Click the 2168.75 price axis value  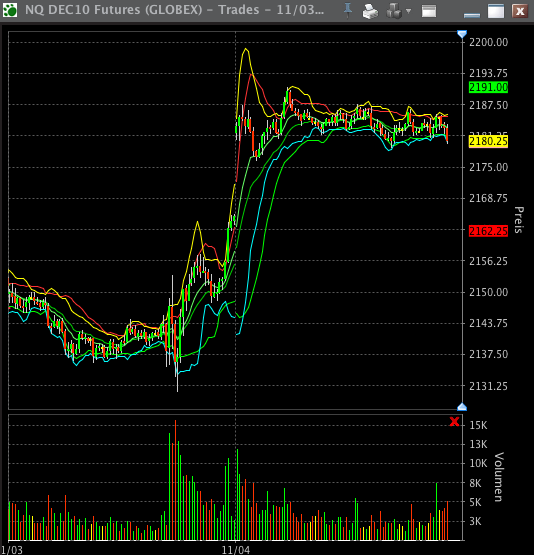click(488, 198)
